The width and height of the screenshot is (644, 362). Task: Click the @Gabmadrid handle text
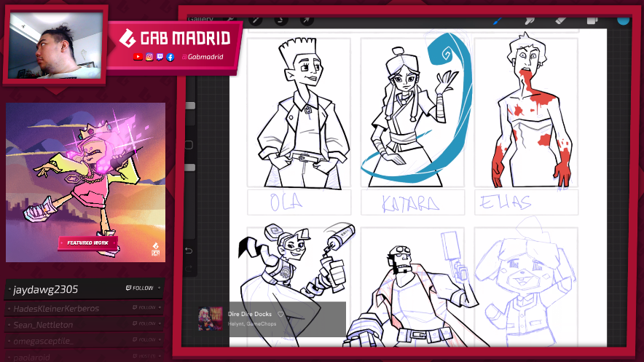pos(202,57)
